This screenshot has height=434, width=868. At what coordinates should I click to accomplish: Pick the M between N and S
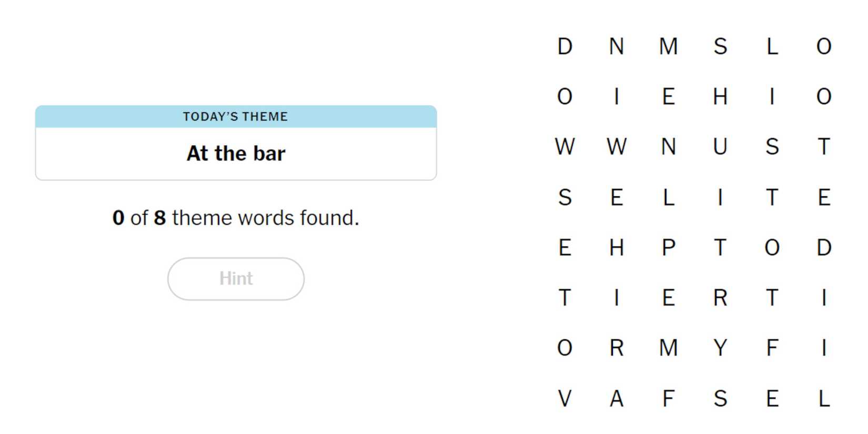(x=669, y=46)
